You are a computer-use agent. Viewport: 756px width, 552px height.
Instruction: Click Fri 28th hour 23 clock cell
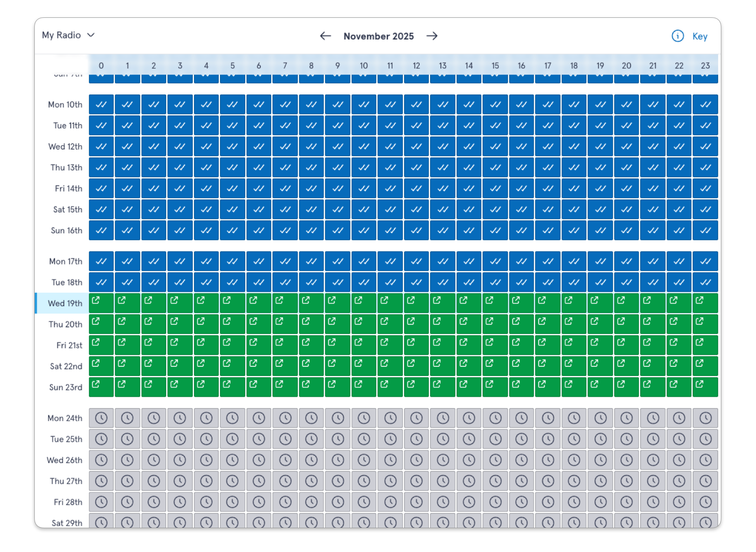(x=705, y=502)
